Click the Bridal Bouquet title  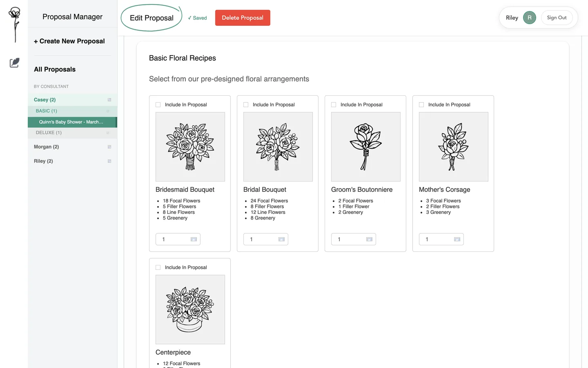pyautogui.click(x=265, y=190)
